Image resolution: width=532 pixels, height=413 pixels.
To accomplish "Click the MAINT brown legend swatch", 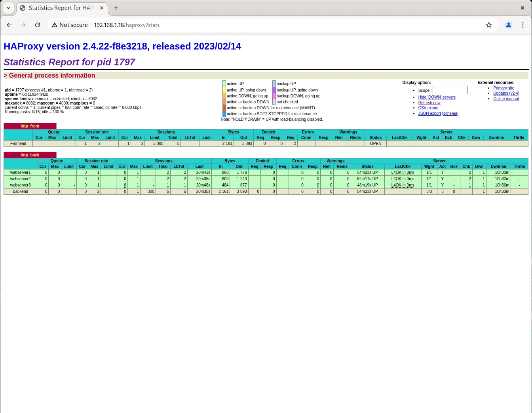I will 224,108.
